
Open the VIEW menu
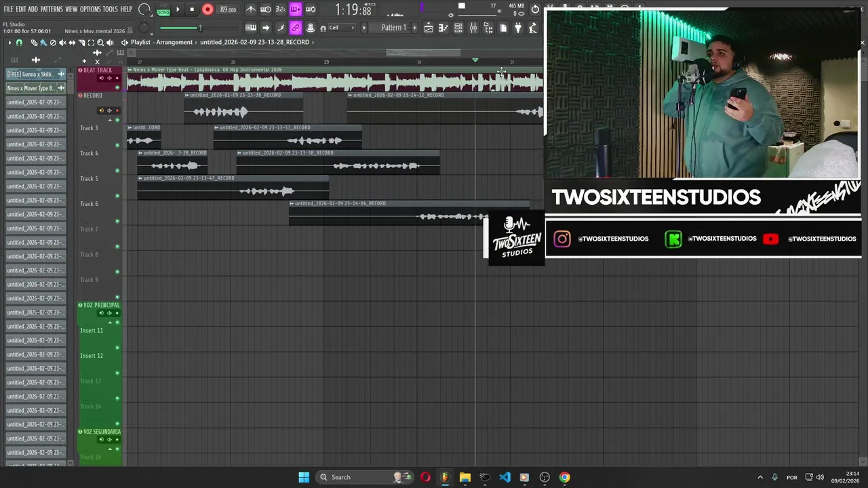(x=71, y=9)
